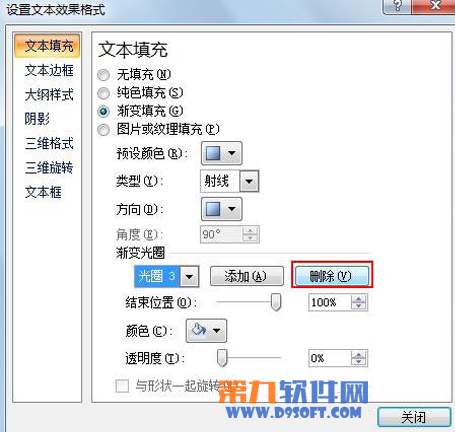
Task: Increase end position value with up arrow
Action: pos(359,299)
